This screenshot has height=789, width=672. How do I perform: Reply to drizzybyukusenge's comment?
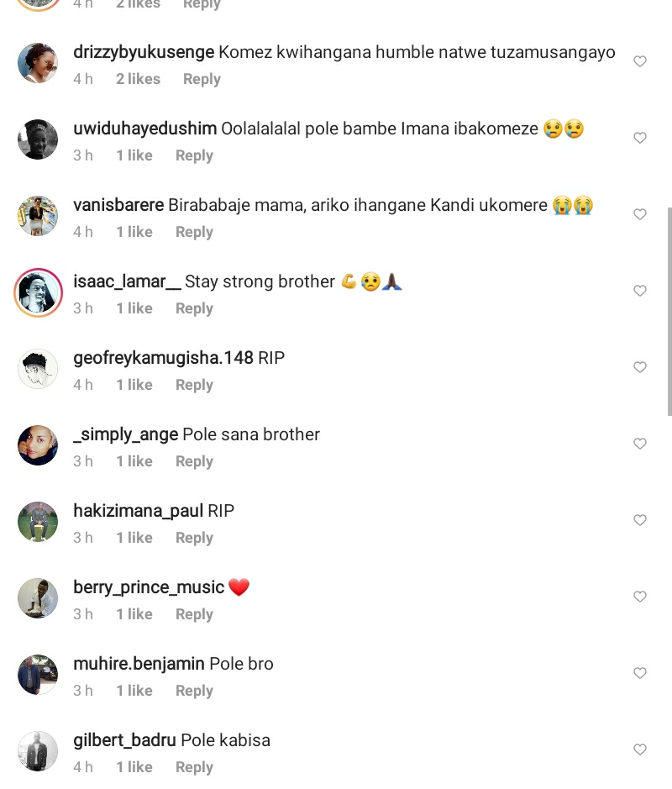click(x=202, y=80)
